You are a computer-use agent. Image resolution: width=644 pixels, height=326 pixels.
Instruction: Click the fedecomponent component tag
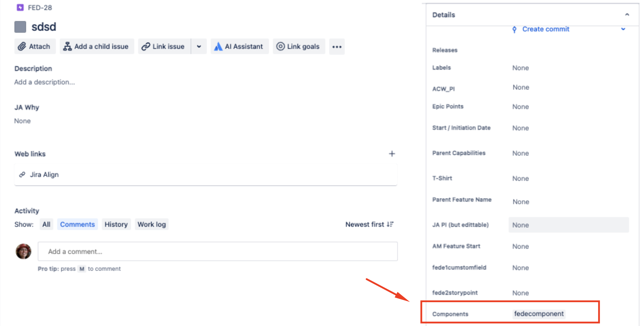coord(539,314)
